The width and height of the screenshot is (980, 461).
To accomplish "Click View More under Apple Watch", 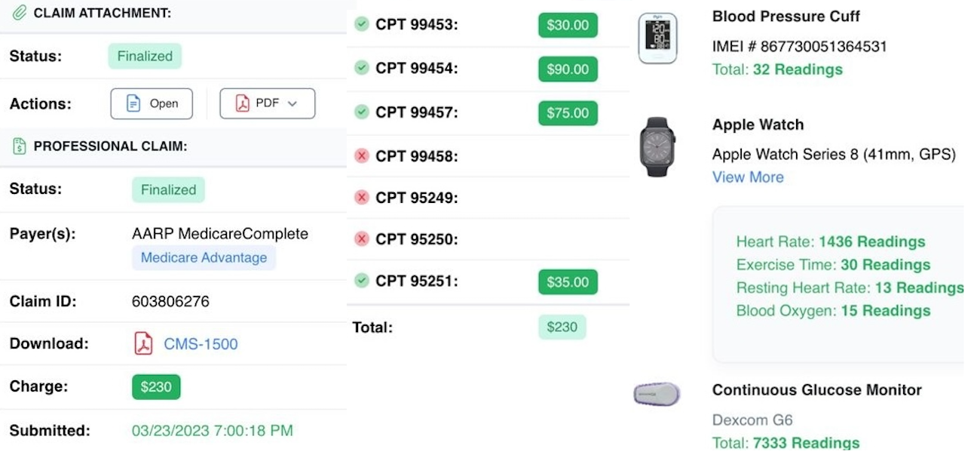I will [x=748, y=177].
